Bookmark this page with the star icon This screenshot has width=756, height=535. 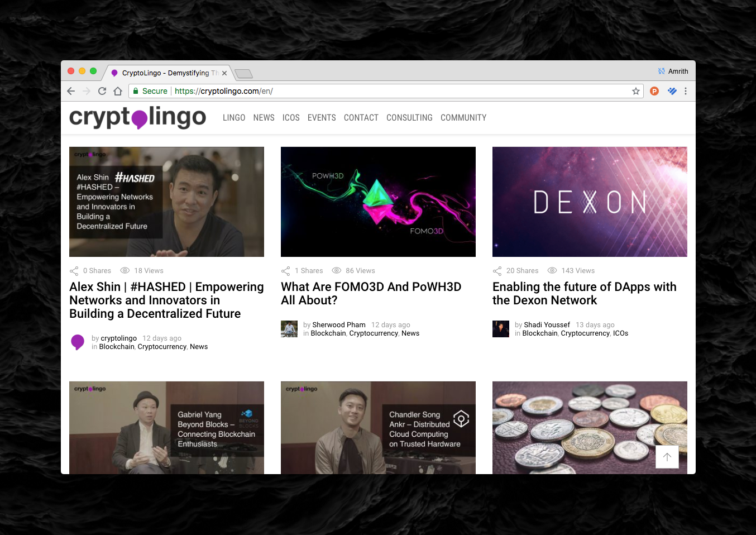635,91
